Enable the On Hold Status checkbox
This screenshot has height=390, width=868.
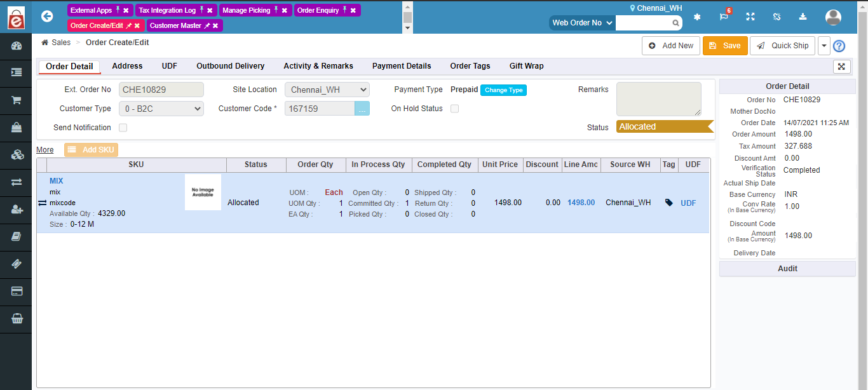click(454, 109)
